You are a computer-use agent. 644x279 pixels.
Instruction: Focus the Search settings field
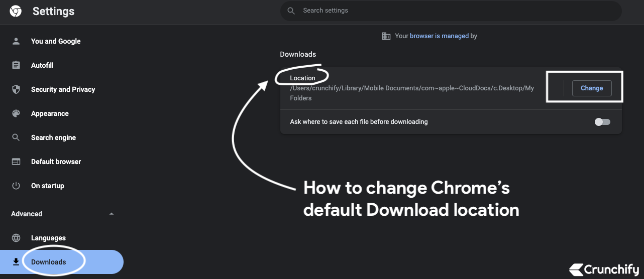(451, 11)
